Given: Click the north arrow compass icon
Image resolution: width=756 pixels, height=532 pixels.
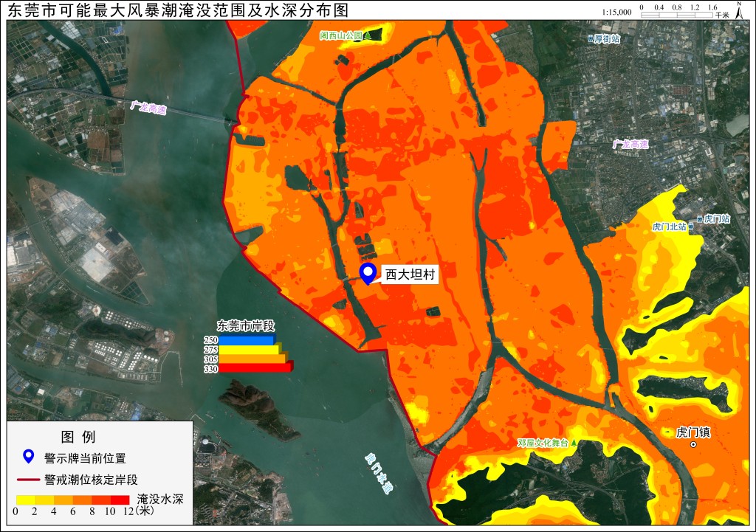Looking at the screenshot, I should pos(739,10).
